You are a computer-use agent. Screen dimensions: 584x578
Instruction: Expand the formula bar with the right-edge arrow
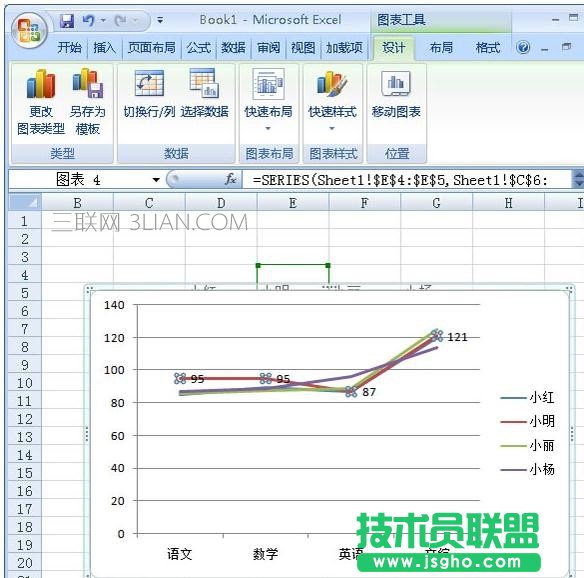[578, 180]
